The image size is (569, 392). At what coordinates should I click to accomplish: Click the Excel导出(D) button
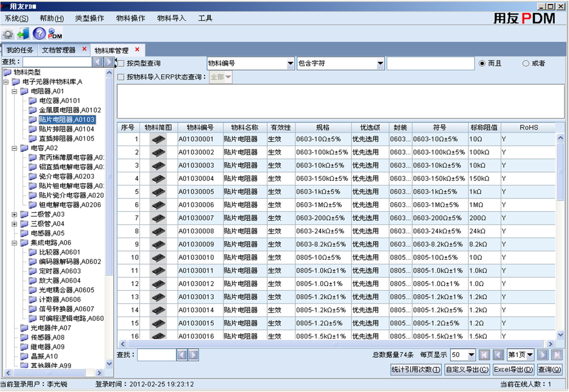[x=514, y=369]
